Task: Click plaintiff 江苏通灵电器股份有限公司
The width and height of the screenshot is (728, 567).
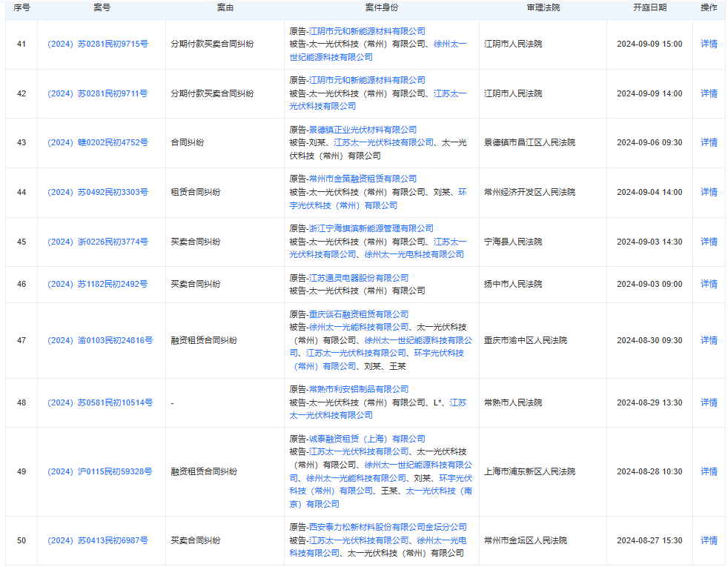Action: [358, 278]
